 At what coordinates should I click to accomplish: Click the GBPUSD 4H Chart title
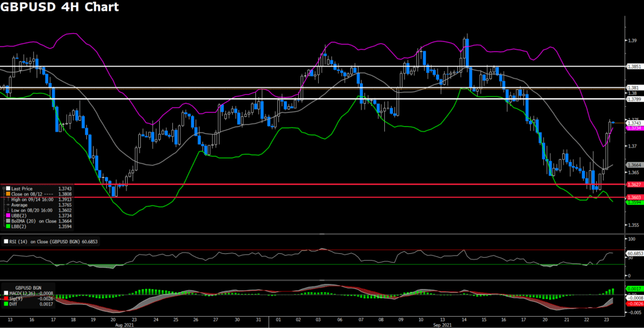click(x=60, y=7)
